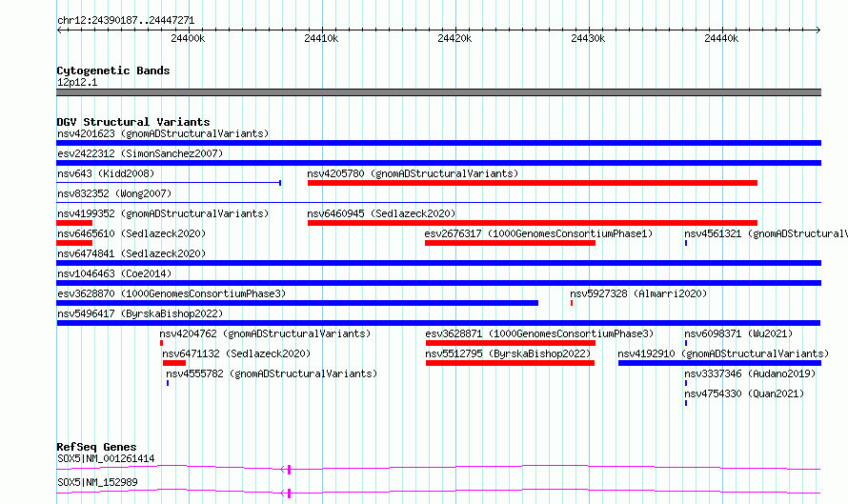Click the small blue marker under nsv4754330

686,403
